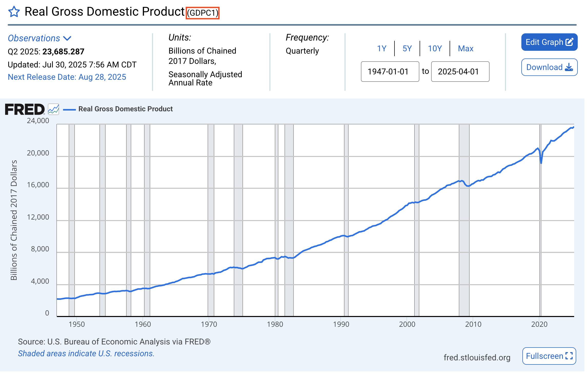
Task: Switch graph range to 10Y
Action: pos(435,48)
